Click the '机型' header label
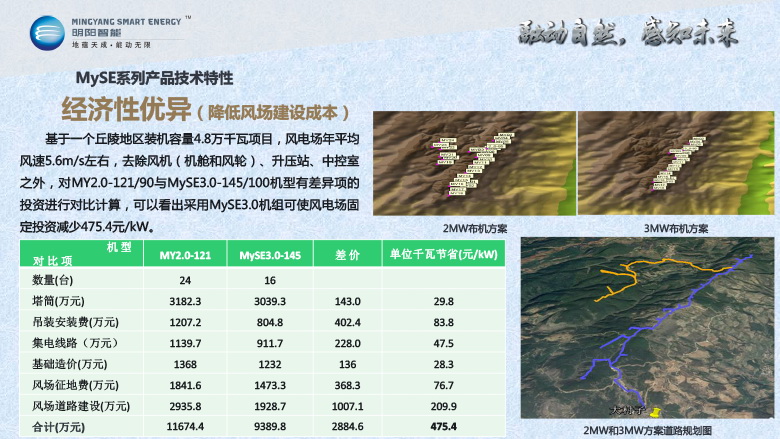 119,247
